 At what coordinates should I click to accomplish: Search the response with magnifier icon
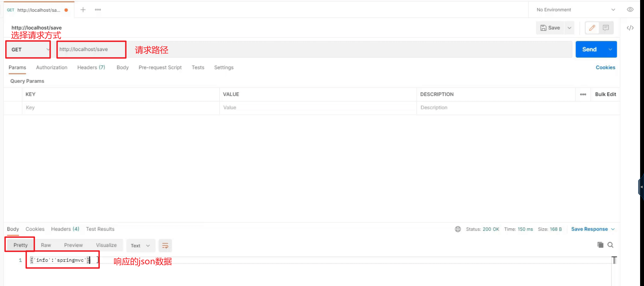[611, 245]
